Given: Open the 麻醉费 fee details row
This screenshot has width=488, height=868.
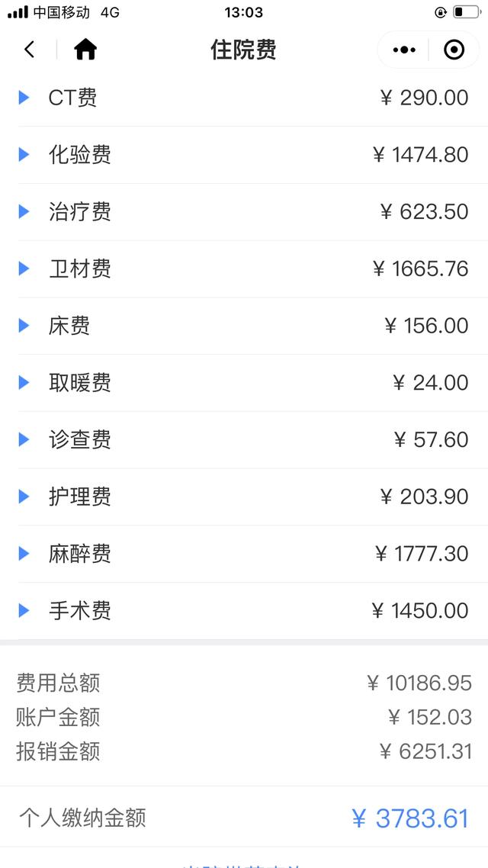Looking at the screenshot, I should (244, 554).
